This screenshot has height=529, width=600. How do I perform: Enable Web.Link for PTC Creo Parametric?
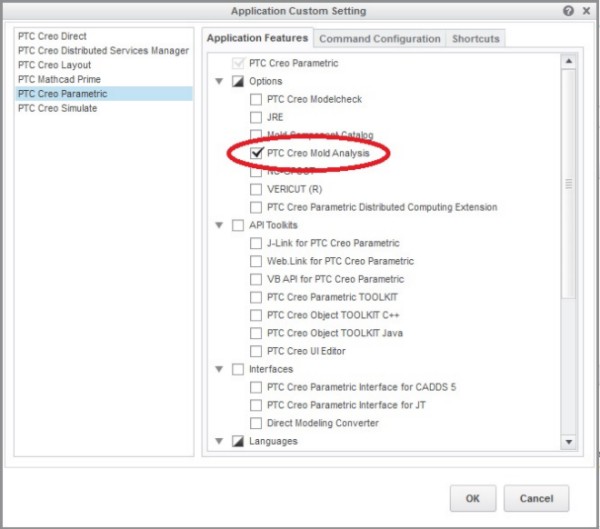[x=256, y=261]
